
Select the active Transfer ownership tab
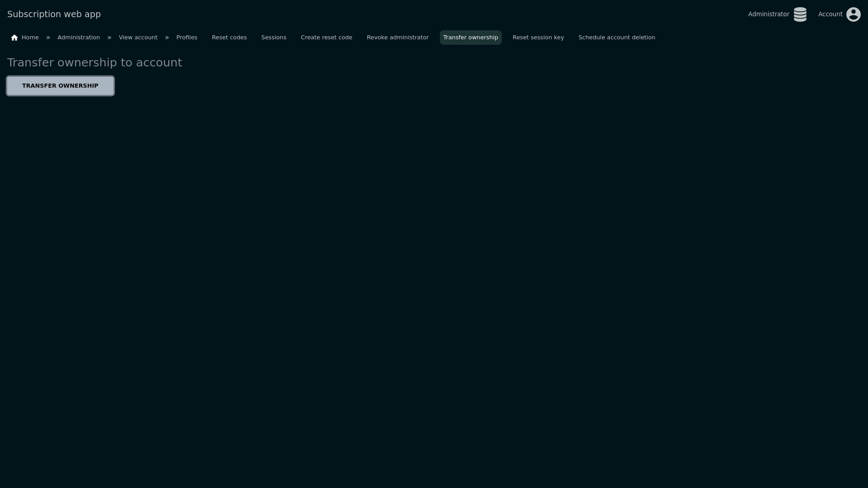[470, 38]
